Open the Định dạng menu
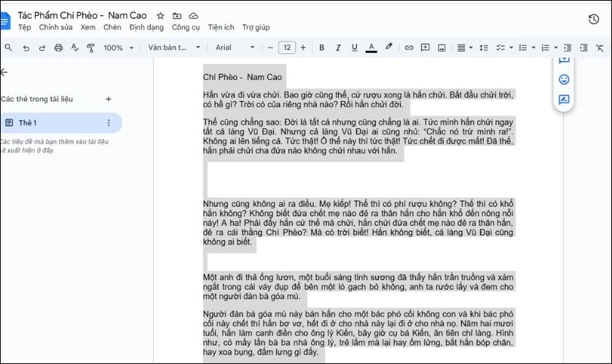The height and width of the screenshot is (364, 612). [146, 28]
